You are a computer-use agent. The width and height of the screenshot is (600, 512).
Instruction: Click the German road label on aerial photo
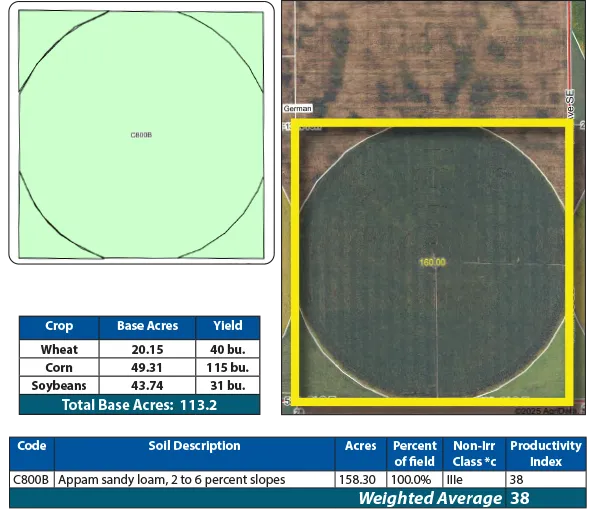(298, 108)
